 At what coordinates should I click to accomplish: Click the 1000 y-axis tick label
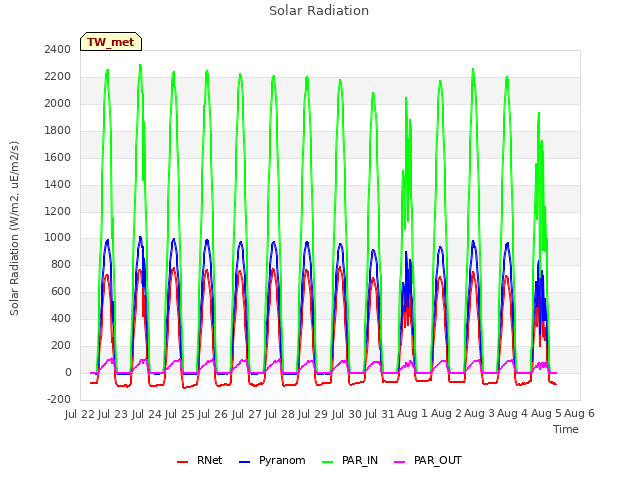58,238
